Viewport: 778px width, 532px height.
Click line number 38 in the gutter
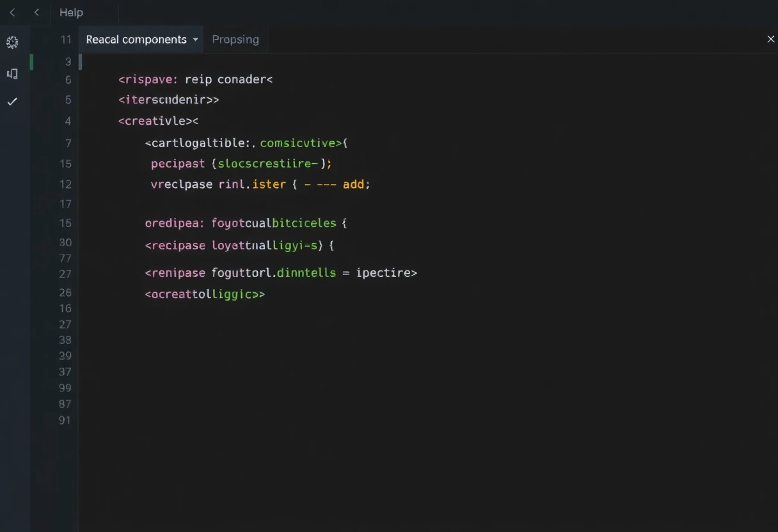[65, 340]
